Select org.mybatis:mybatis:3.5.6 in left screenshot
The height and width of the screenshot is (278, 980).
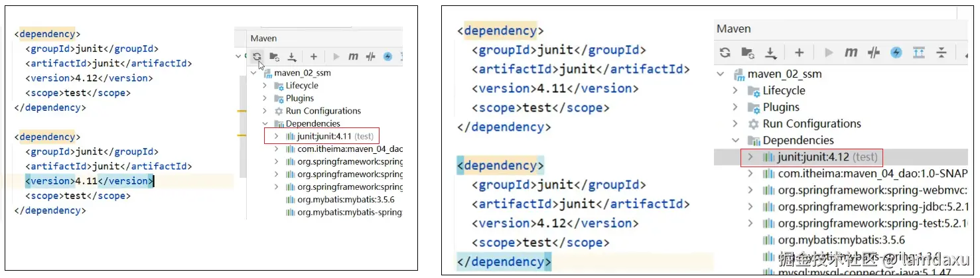point(324,200)
